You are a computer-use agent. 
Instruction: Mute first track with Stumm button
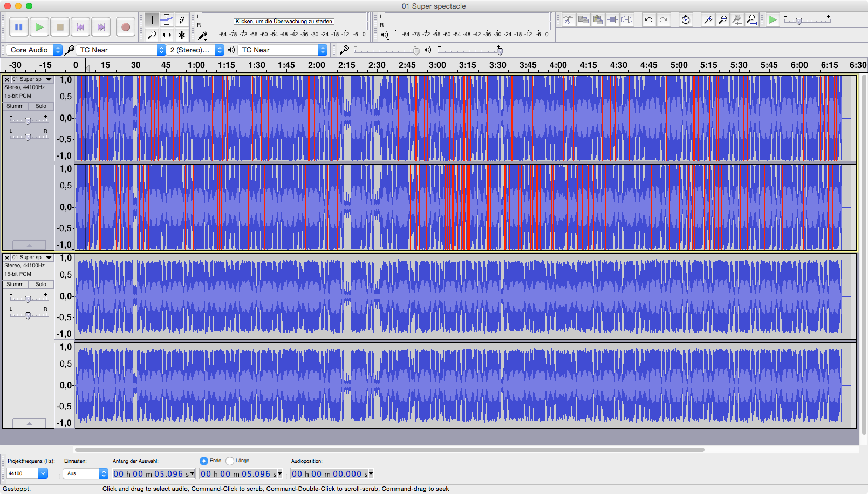[15, 106]
